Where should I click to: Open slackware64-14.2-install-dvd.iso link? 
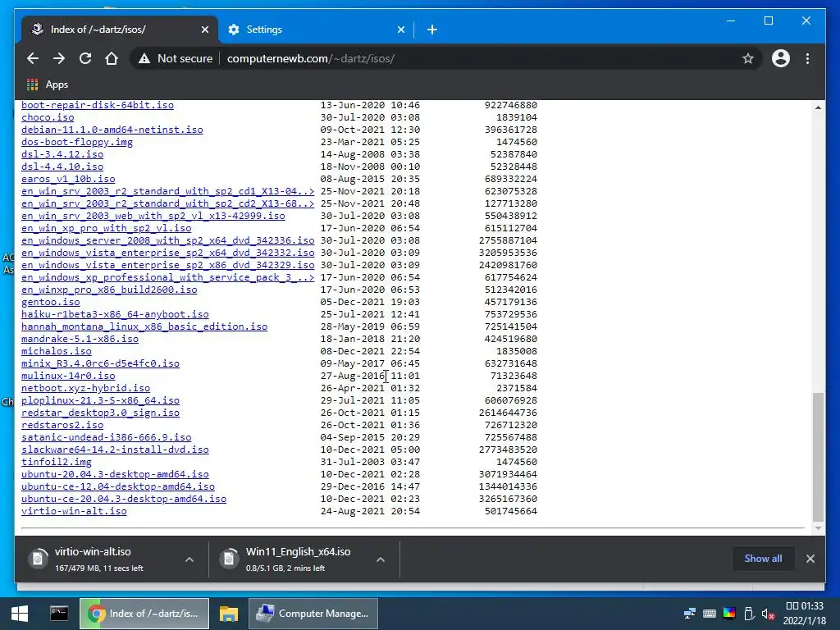click(115, 450)
